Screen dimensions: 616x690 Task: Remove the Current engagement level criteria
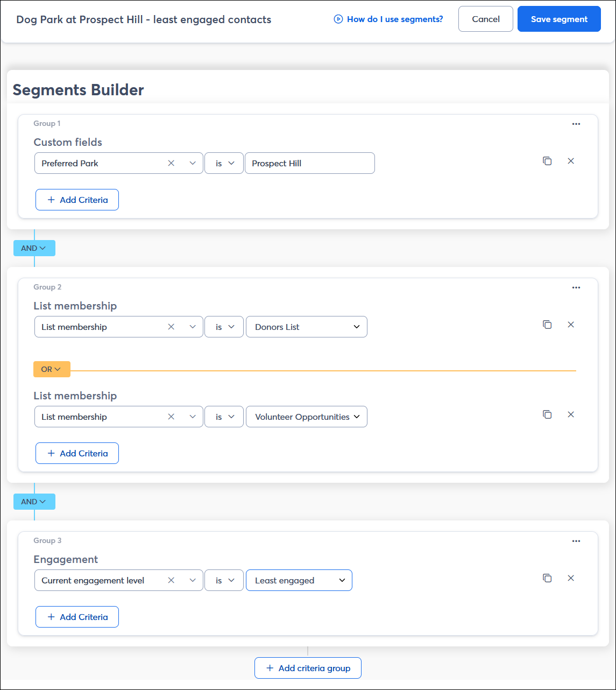(571, 578)
